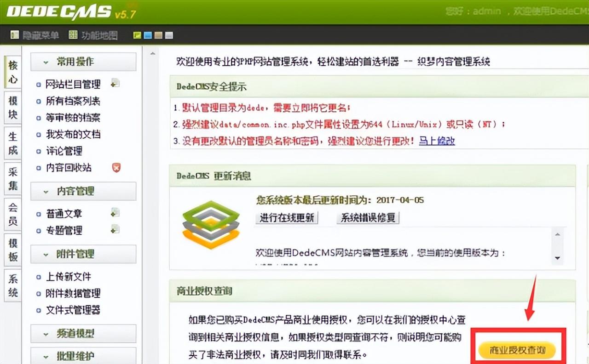Expand the 频道模型 menu section
This screenshot has width=589, height=364.
(83, 334)
